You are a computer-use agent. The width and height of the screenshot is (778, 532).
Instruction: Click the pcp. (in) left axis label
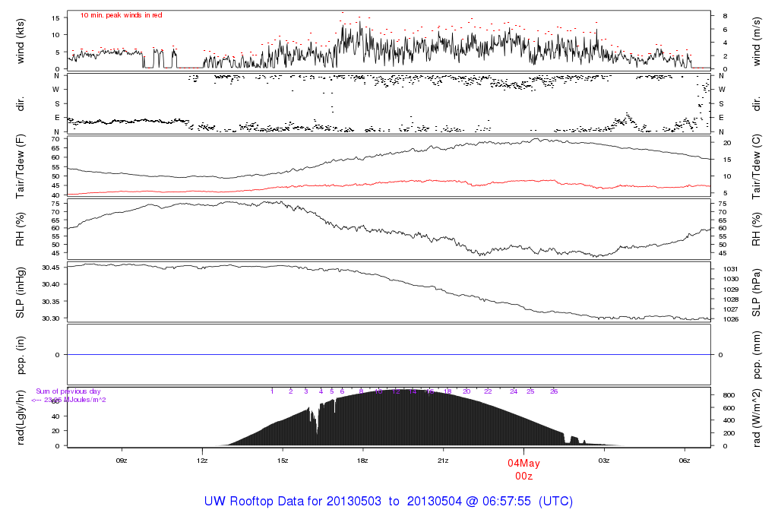21,354
